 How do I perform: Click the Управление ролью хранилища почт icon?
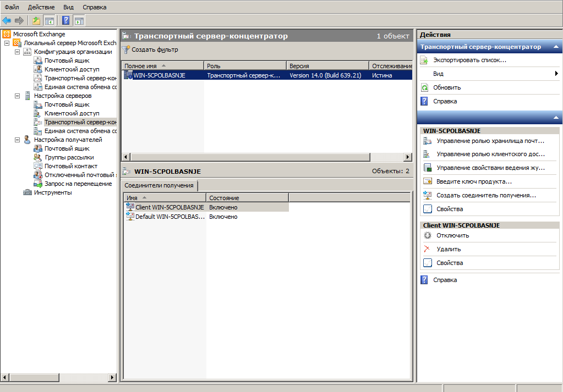coord(427,141)
